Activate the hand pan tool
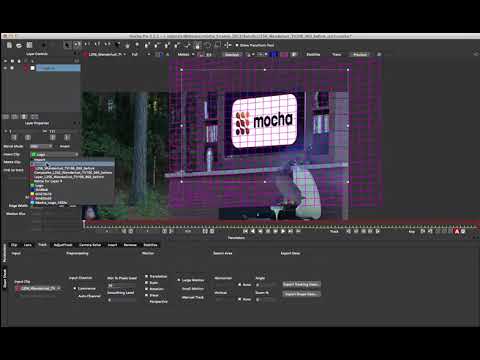The height and width of the screenshot is (360, 480). (127, 45)
